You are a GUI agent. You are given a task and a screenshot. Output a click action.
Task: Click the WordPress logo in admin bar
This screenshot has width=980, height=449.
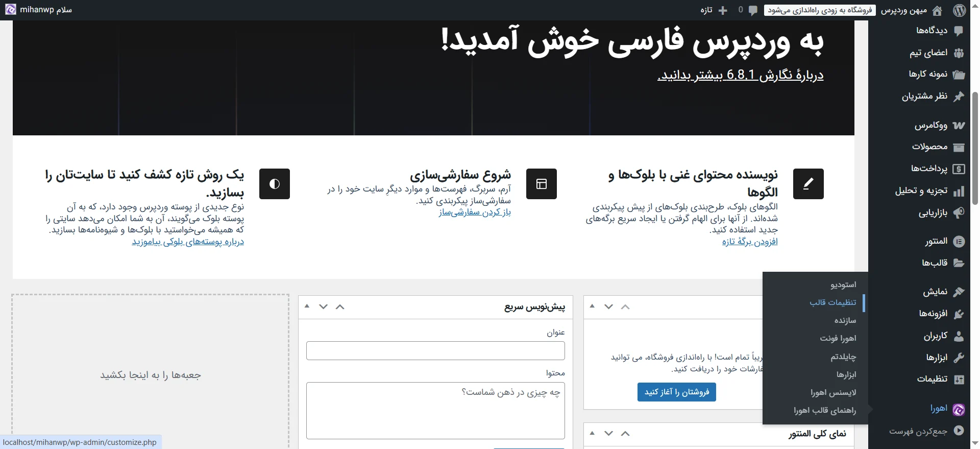point(960,10)
